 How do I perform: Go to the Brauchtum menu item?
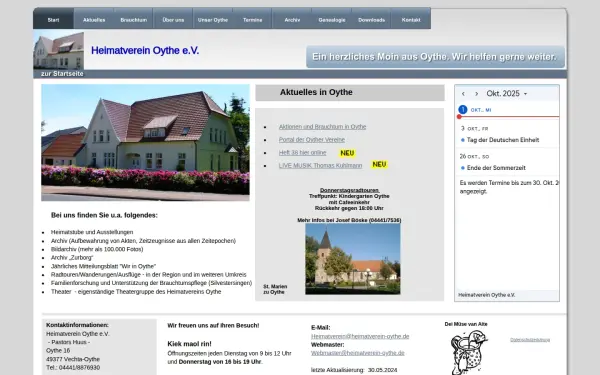pyautogui.click(x=134, y=19)
